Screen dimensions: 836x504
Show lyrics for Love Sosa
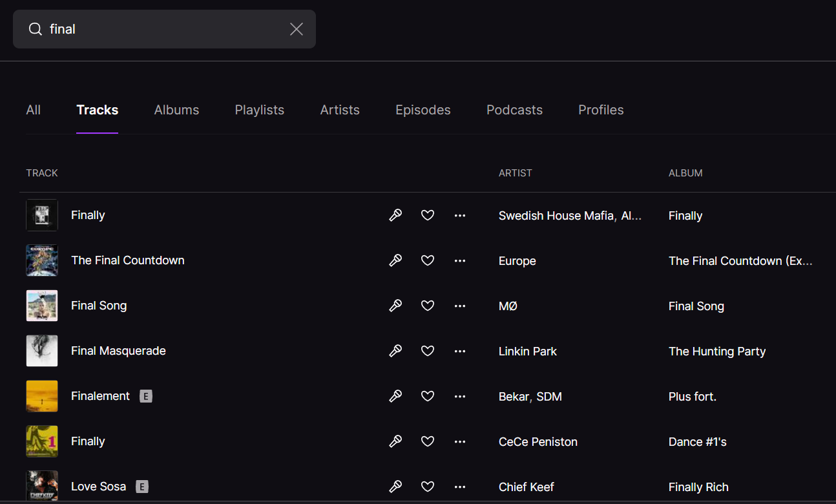[x=395, y=487]
